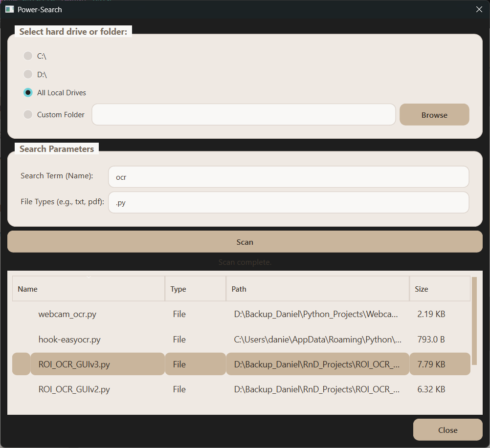Click the path cell of webcam_ocr.py

pos(317,314)
